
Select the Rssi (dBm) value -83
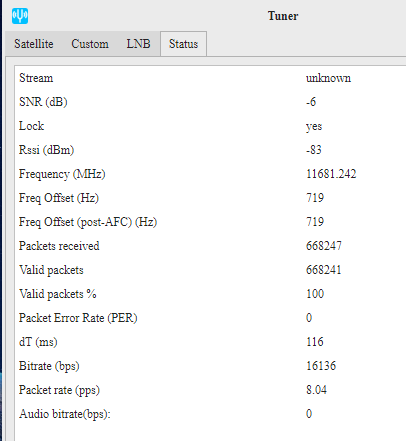[x=314, y=150]
